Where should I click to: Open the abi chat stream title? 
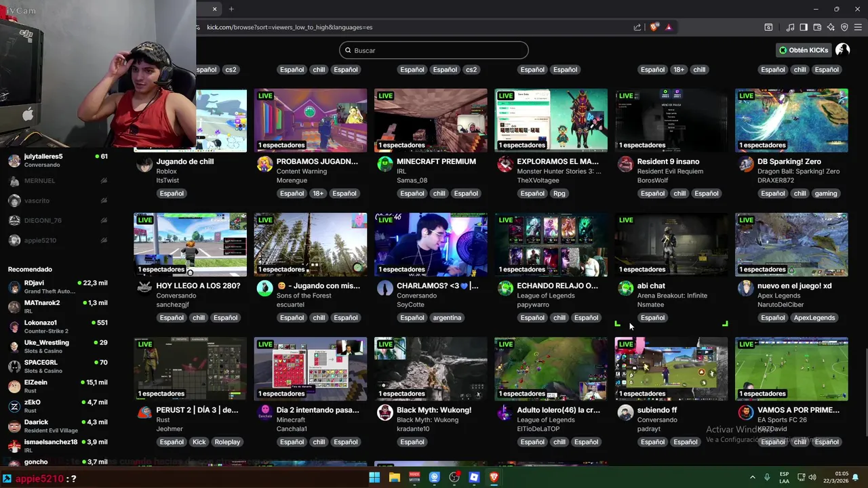651,286
